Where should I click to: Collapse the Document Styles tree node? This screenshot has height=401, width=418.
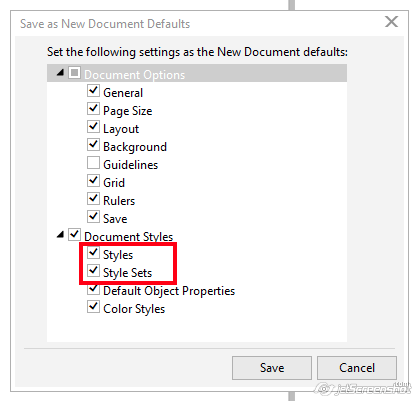coord(60,235)
